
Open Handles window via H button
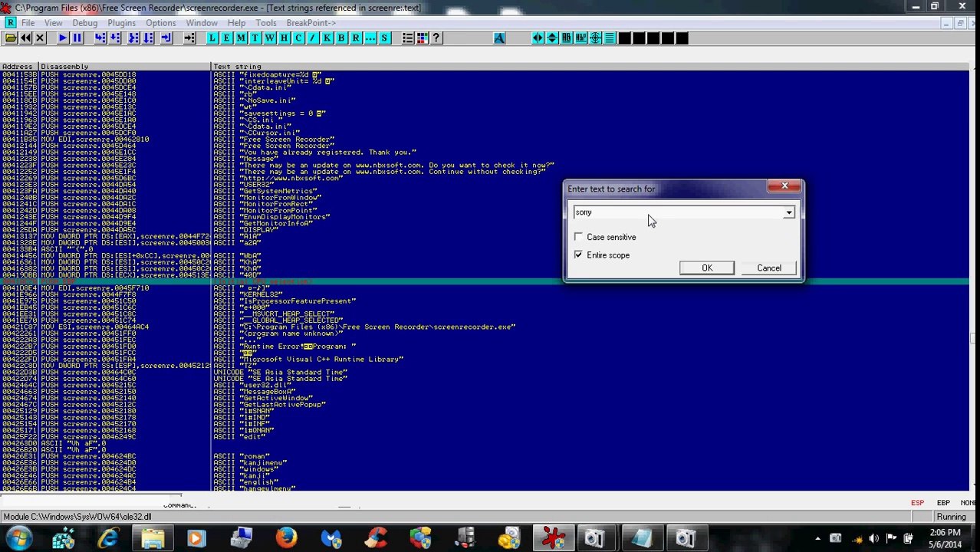coord(284,38)
